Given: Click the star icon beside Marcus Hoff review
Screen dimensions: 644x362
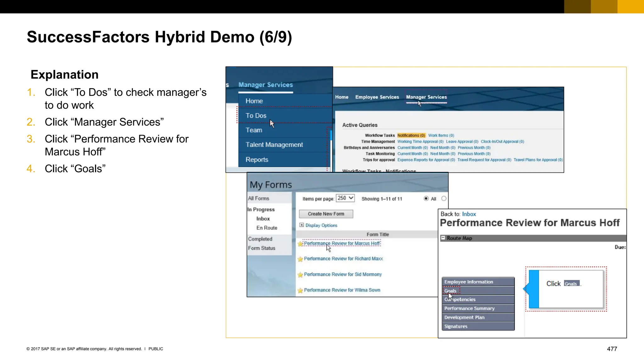Looking at the screenshot, I should tap(300, 244).
